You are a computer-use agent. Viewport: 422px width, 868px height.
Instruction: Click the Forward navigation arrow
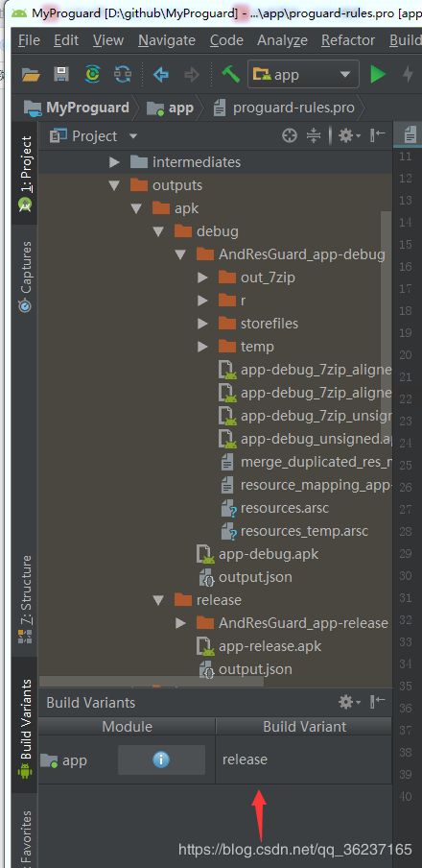(x=192, y=74)
